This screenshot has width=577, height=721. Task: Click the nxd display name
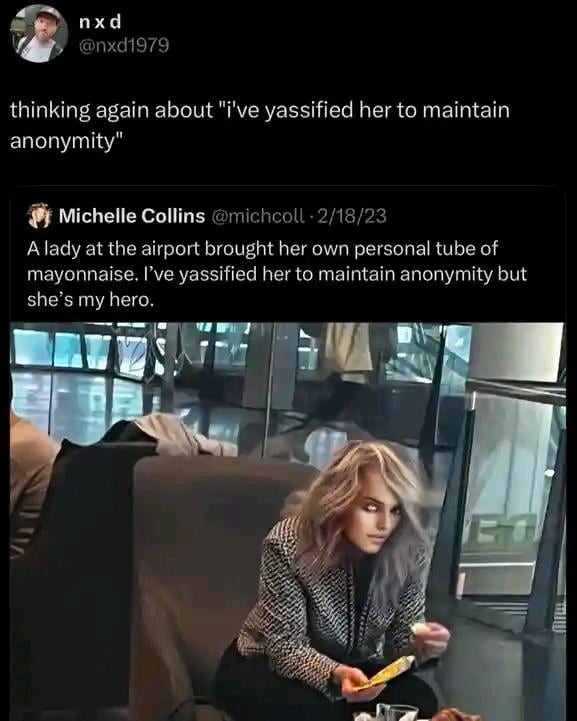pyautogui.click(x=100, y=21)
